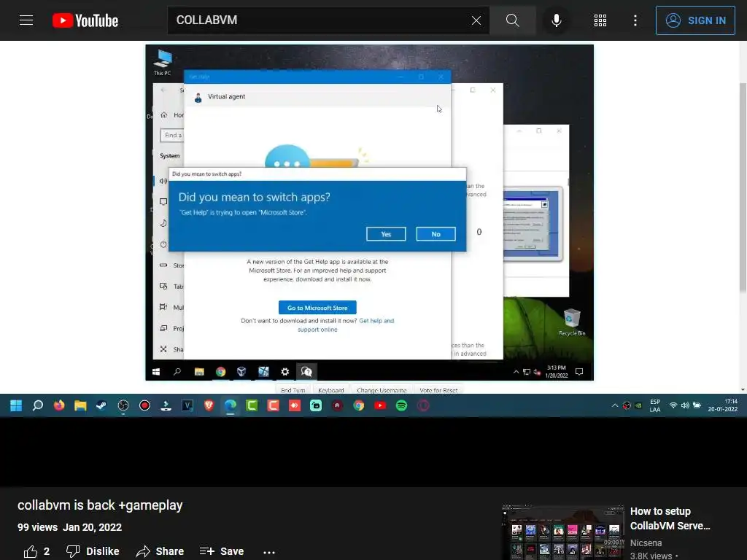
Task: Switch the ESP LAA input language
Action: [x=655, y=405]
